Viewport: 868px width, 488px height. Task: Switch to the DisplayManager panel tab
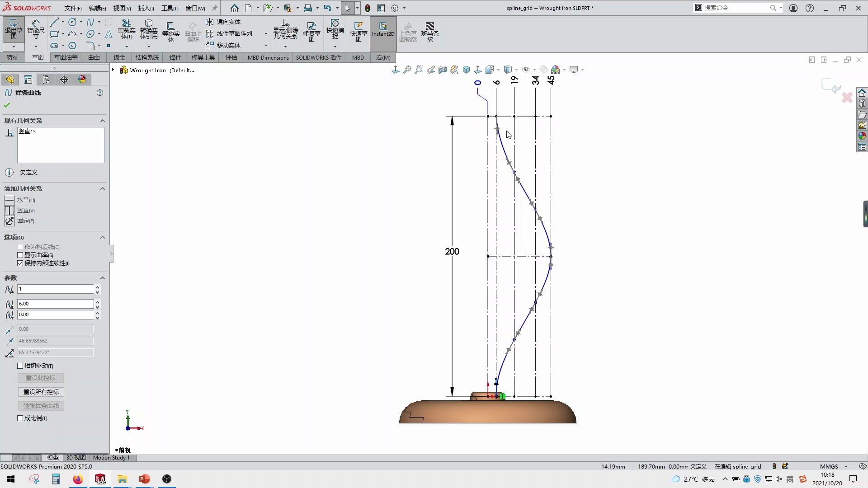[82, 79]
